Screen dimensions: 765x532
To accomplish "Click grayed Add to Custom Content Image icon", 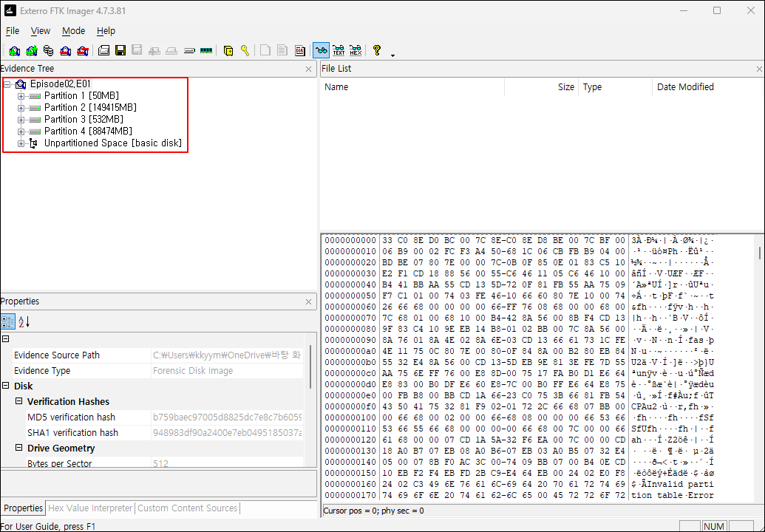I will [x=154, y=50].
